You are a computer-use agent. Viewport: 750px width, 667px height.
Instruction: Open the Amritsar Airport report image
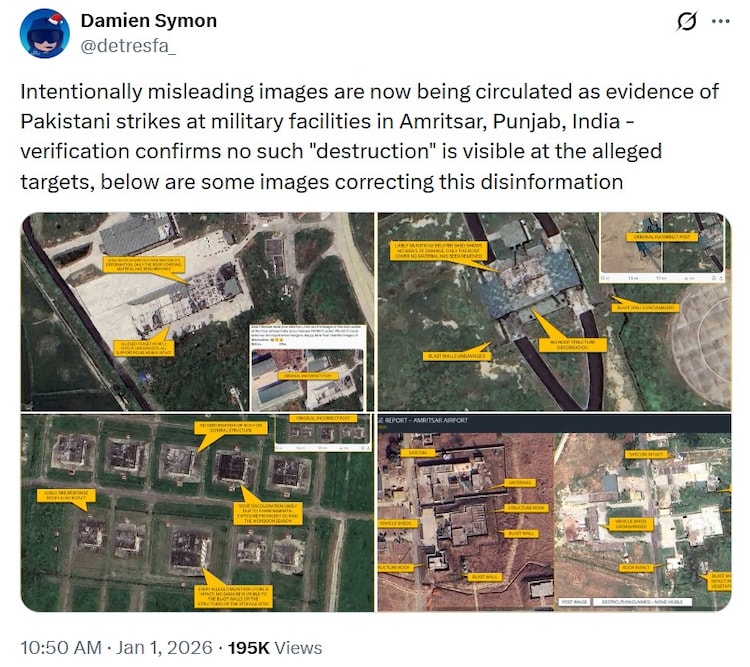coord(554,513)
